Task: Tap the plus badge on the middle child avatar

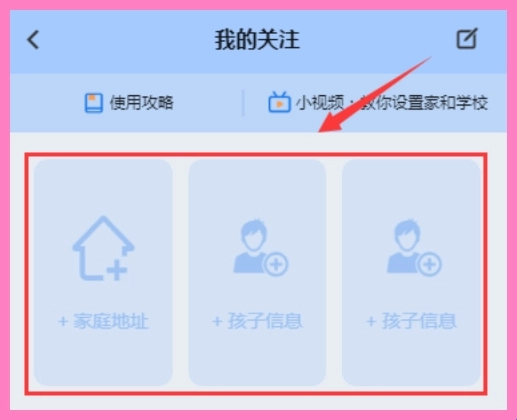Action: (276, 264)
